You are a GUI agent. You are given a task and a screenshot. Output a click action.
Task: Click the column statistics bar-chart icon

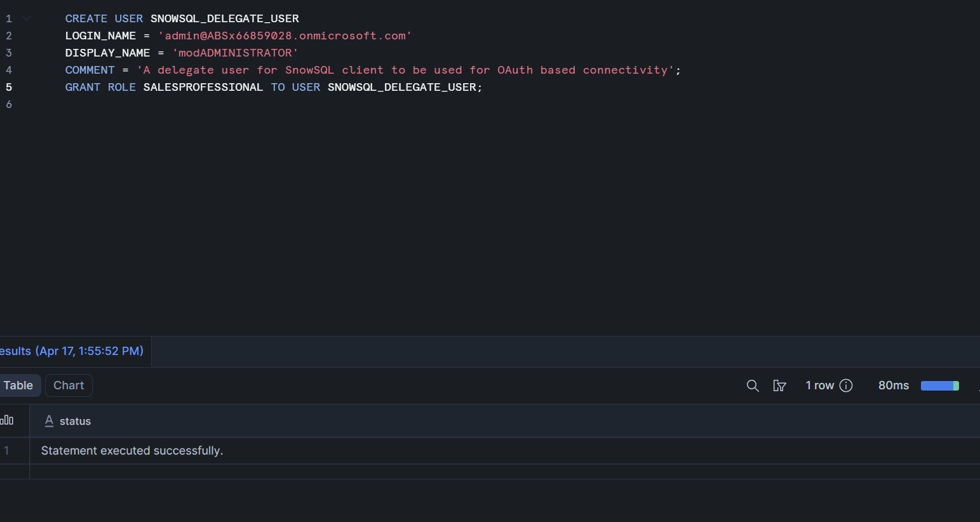point(7,420)
